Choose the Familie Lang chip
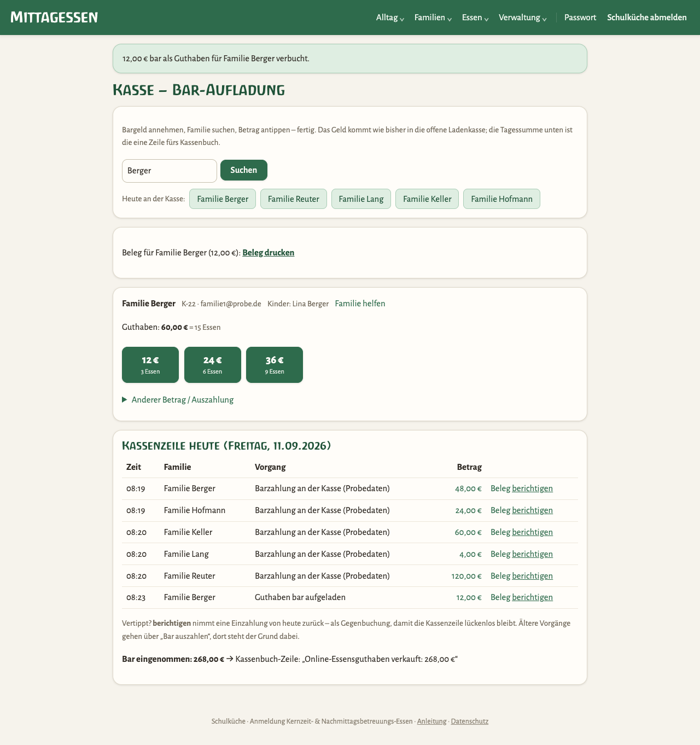The image size is (700, 745). tap(361, 199)
